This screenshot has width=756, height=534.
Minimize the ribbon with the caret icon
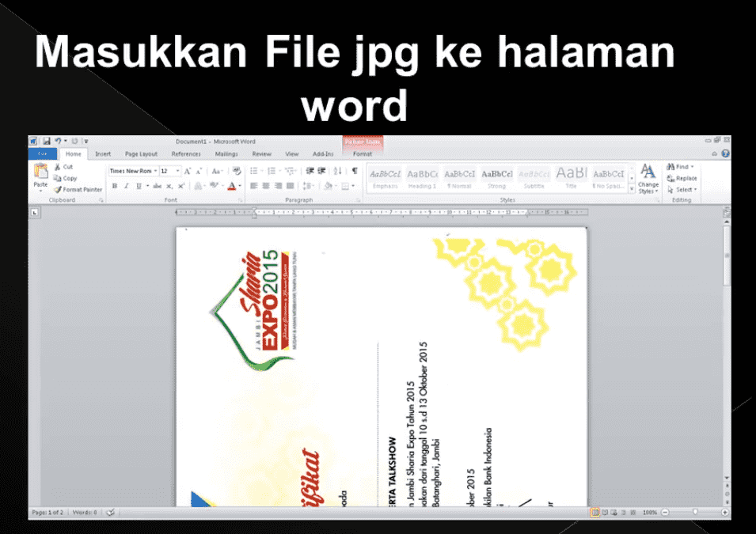(715, 153)
